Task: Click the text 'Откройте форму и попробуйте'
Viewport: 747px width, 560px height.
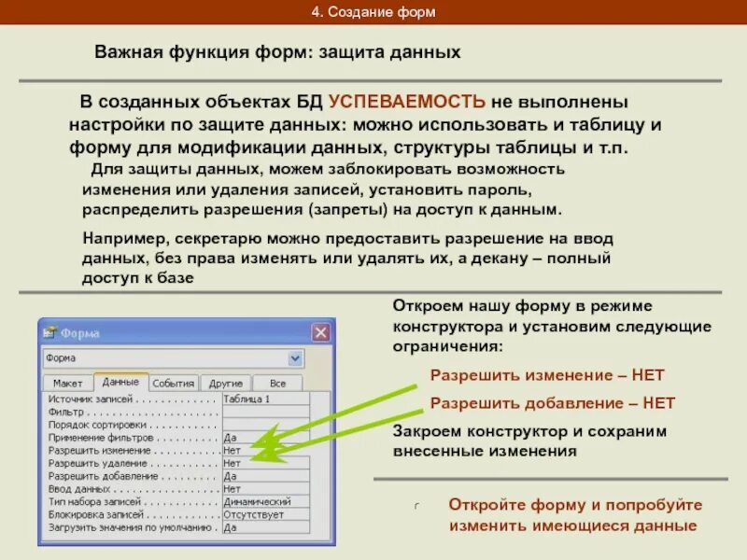Action: [x=575, y=505]
